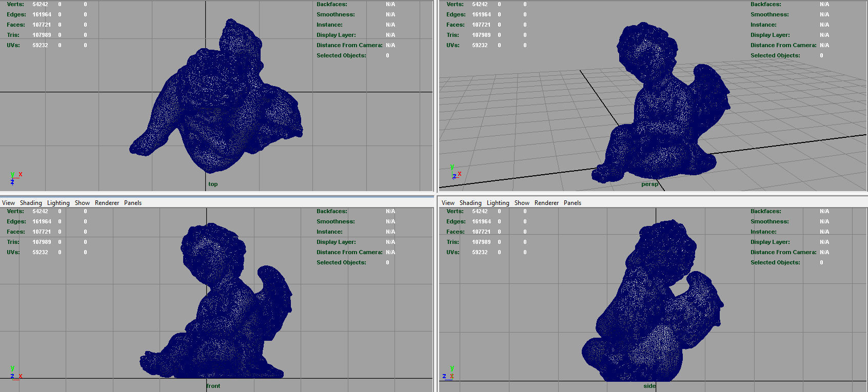The image size is (868, 392).
Task: Click the Instance label in side view
Action: pyautogui.click(x=763, y=232)
